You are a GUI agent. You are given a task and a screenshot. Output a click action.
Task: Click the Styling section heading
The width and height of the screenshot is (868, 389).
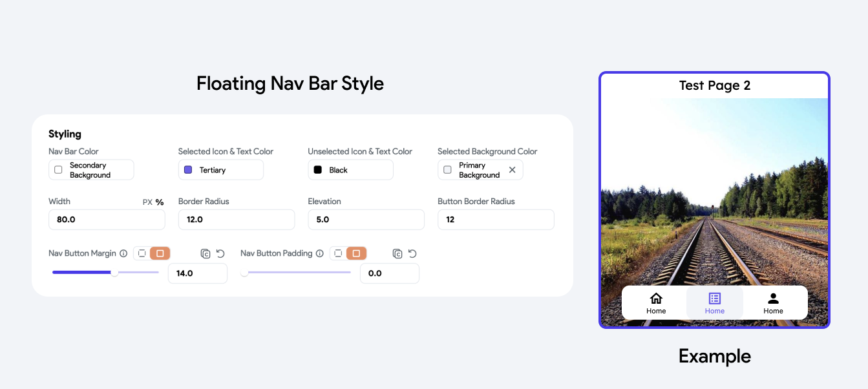coord(65,134)
